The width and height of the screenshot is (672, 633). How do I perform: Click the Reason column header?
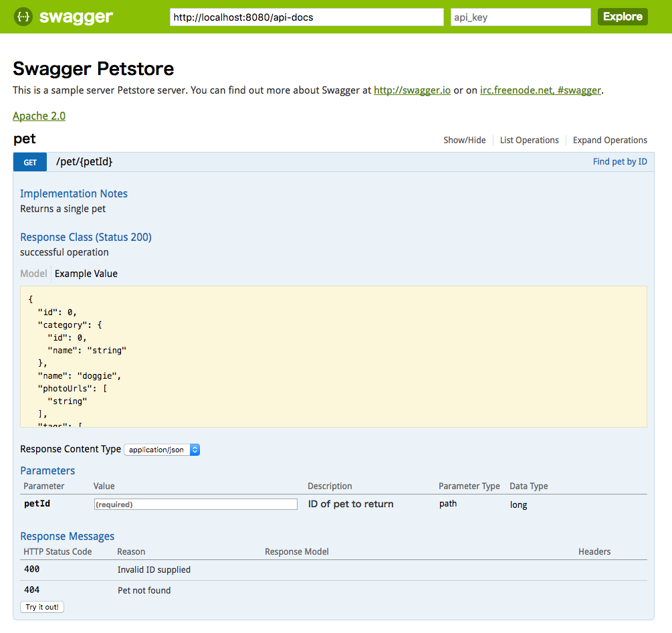(131, 551)
